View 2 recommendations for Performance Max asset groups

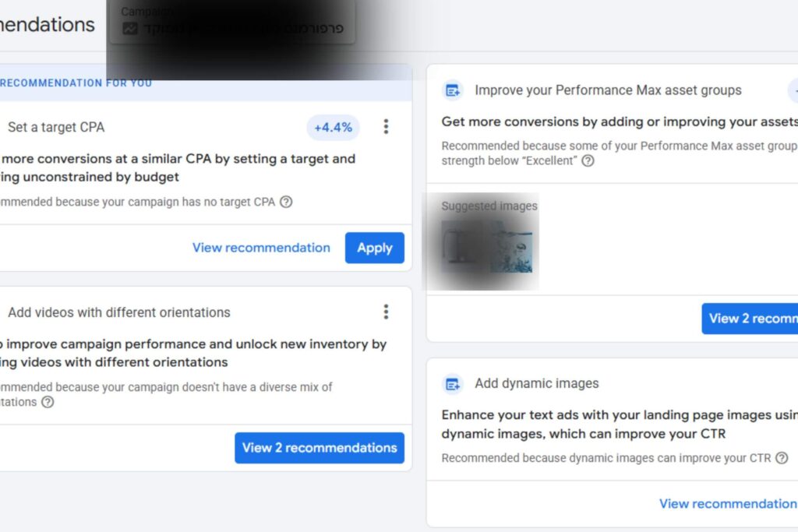pyautogui.click(x=750, y=319)
